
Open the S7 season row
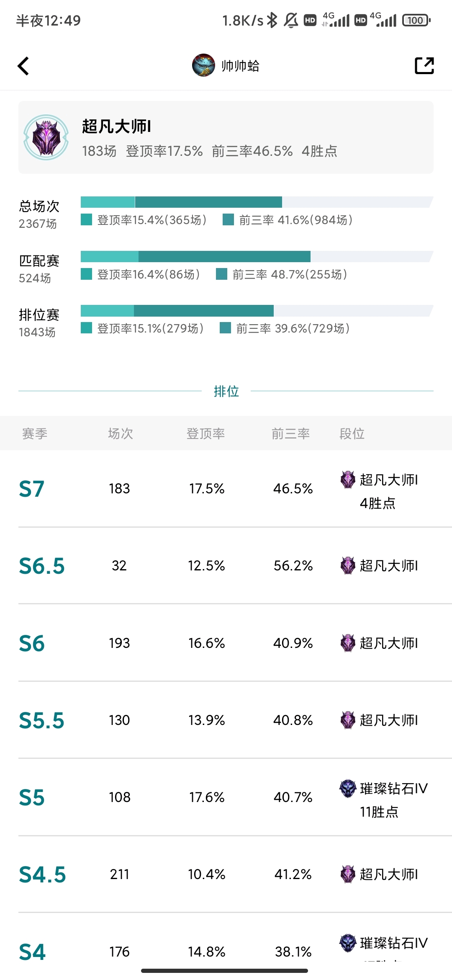point(226,489)
